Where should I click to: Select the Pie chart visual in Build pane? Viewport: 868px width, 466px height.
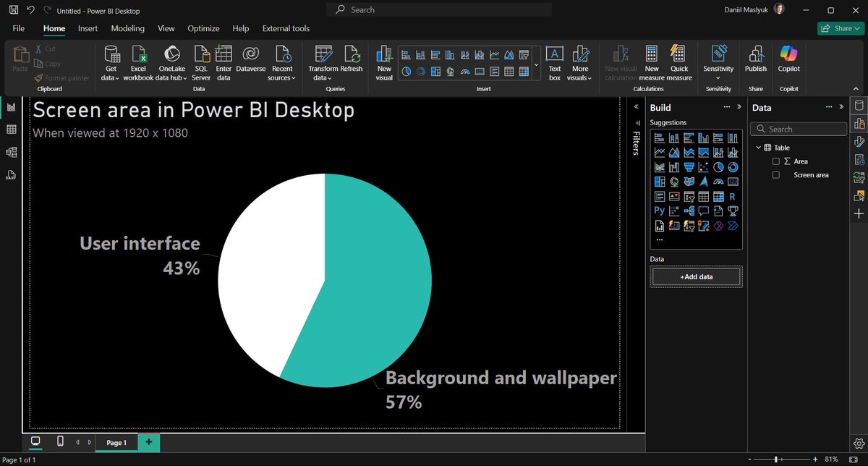[718, 167]
